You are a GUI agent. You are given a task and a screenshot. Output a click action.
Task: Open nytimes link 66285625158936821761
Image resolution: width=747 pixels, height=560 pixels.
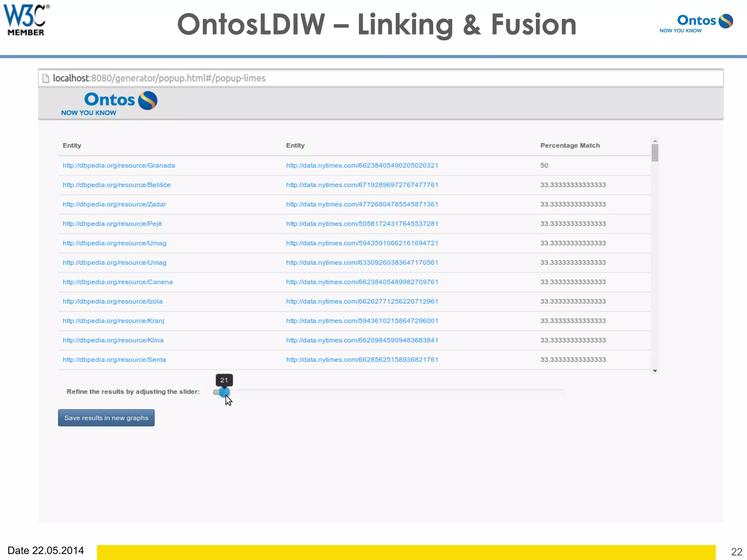362,359
